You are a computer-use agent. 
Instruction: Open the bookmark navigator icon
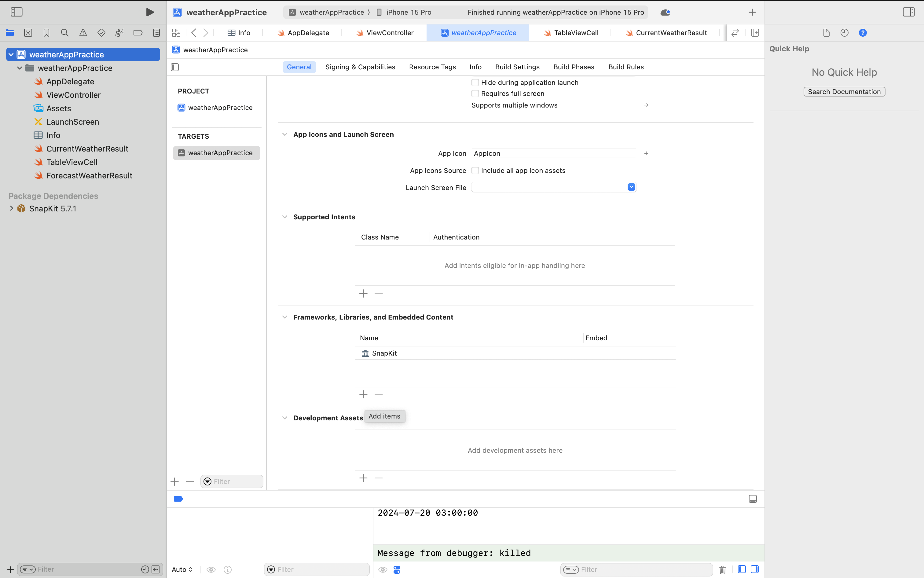tap(46, 33)
